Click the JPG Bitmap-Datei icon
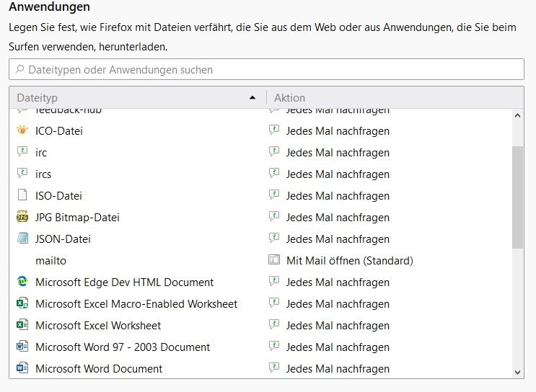Viewport: 536px width, 392px height. [22, 218]
